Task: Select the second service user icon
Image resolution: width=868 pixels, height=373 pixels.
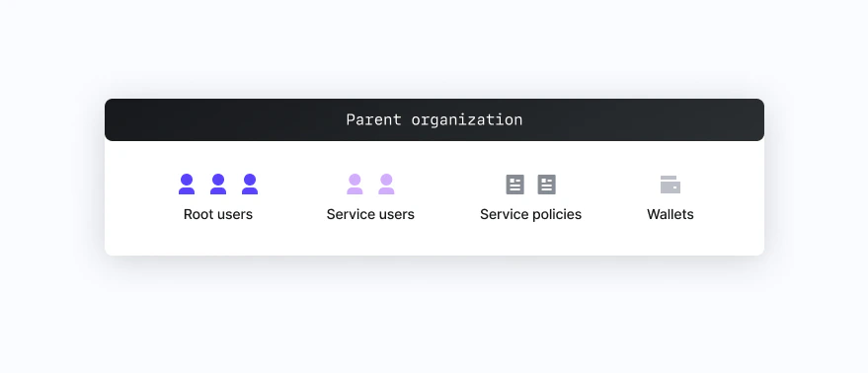Action: tap(386, 185)
